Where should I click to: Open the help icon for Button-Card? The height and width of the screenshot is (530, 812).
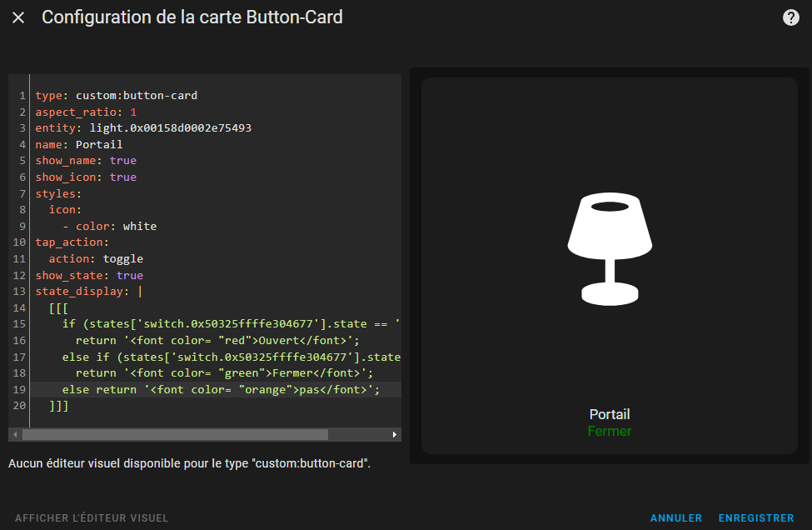coord(791,17)
